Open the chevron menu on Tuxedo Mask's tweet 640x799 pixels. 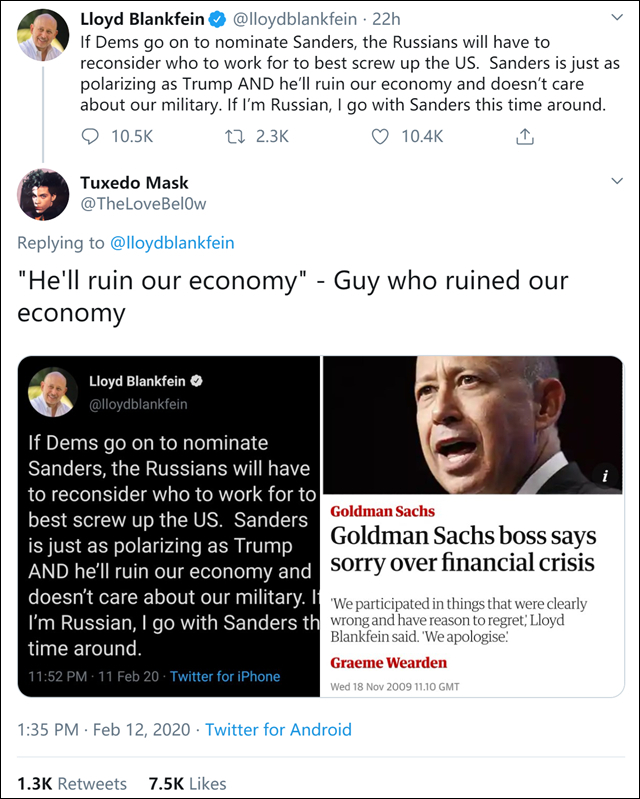(616, 181)
